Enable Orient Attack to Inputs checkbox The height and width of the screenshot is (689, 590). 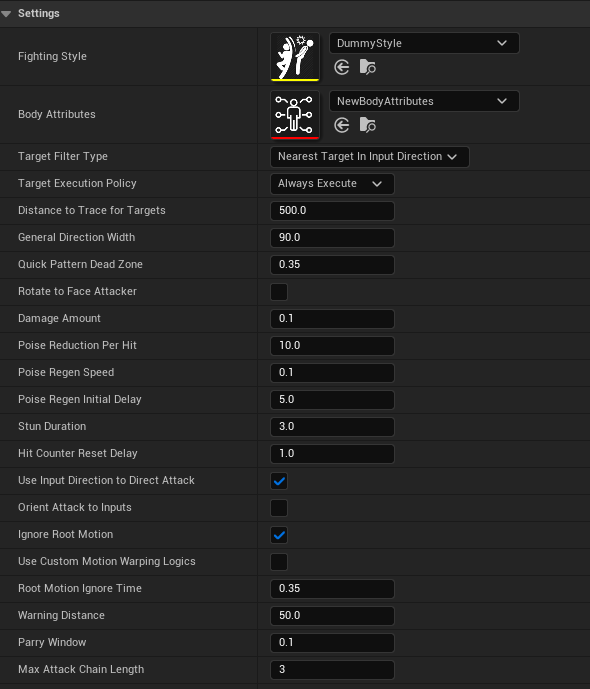pos(279,508)
